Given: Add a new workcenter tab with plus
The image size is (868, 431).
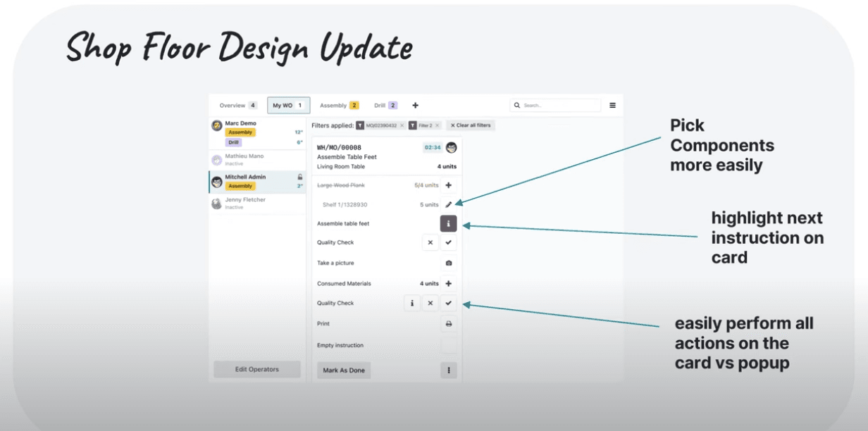Looking at the screenshot, I should point(415,106).
